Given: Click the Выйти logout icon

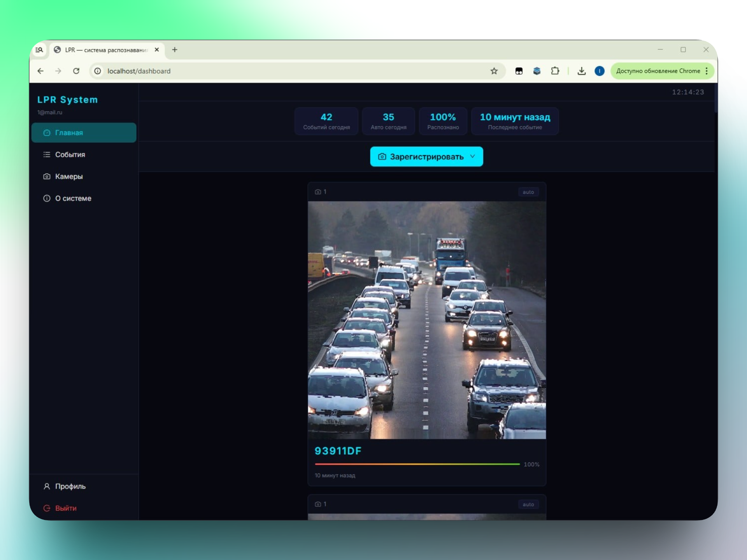Looking at the screenshot, I should tap(47, 508).
